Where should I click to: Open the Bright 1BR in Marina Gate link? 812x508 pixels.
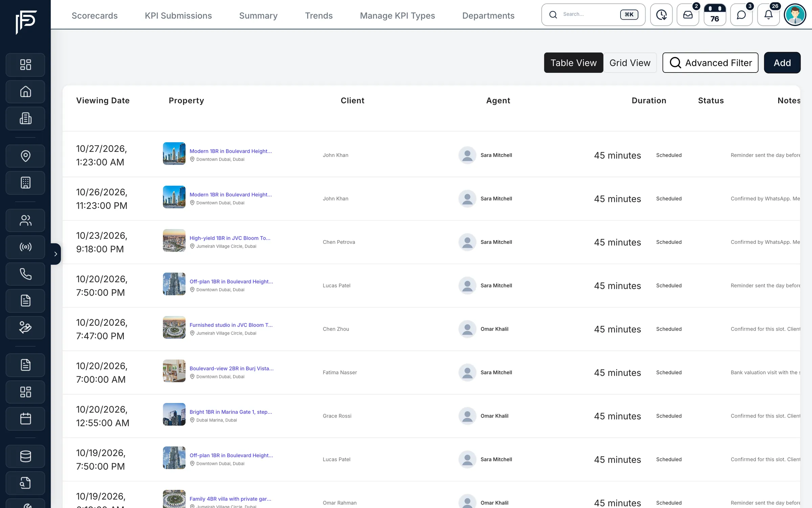[x=231, y=412]
